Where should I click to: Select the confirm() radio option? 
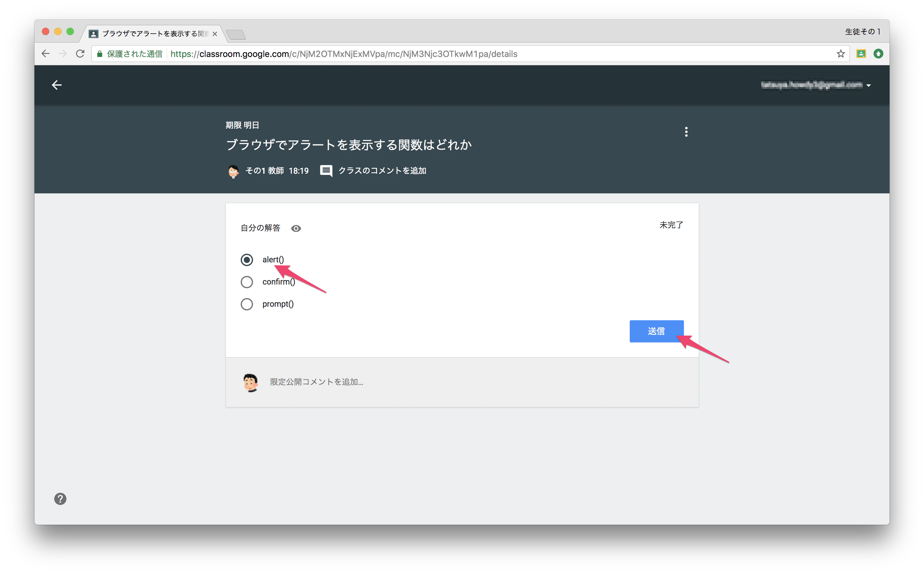tap(247, 282)
